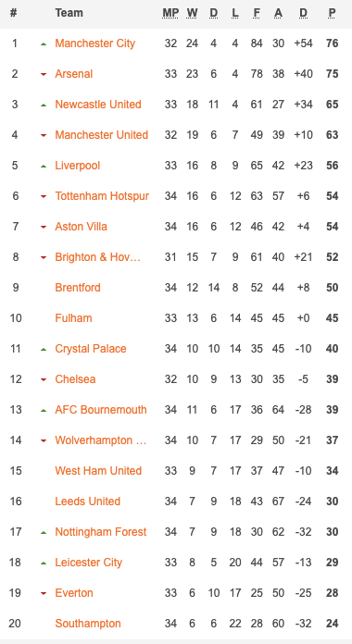Click the W wins column header
This screenshot has width=352, height=644.
coord(192,13)
